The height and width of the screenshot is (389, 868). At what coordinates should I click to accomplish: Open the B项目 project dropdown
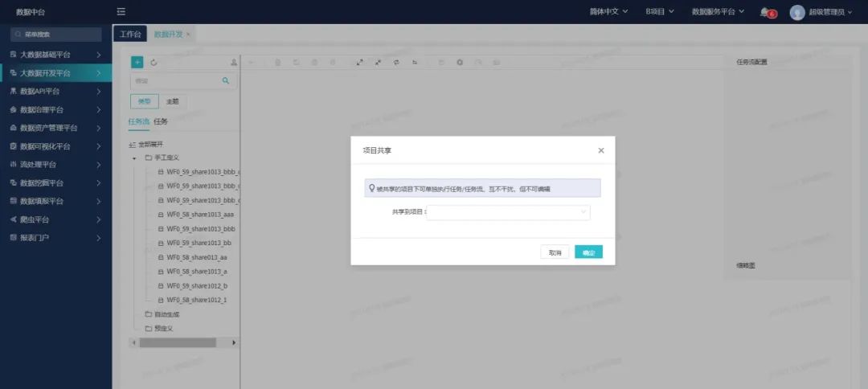(659, 12)
